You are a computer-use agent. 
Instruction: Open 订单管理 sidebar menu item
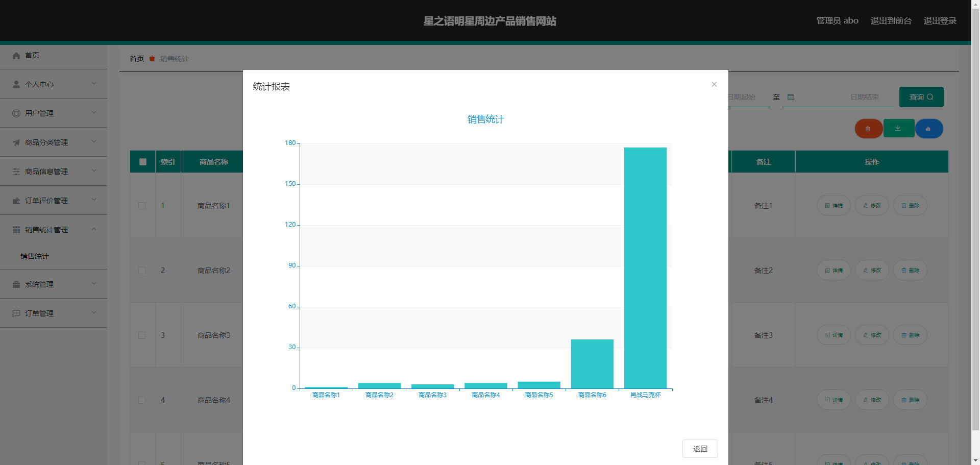54,313
